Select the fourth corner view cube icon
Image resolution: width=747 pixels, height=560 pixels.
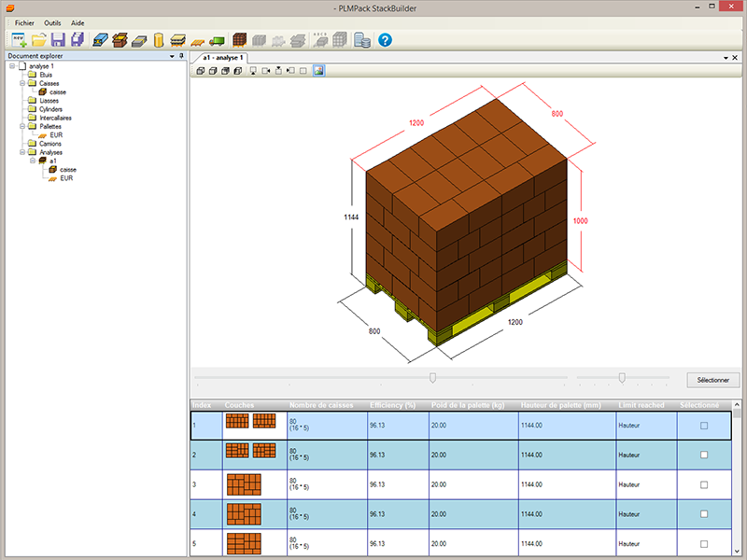point(238,71)
